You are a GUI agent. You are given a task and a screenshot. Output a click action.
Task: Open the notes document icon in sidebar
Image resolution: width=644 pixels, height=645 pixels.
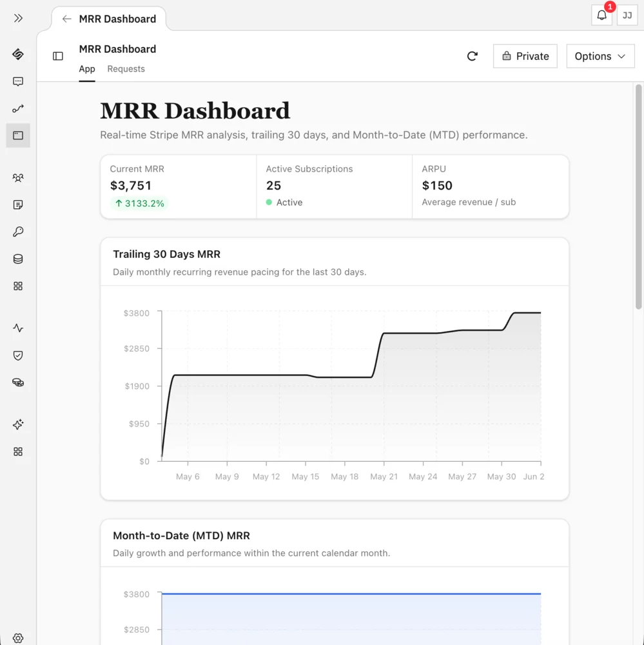pos(18,205)
